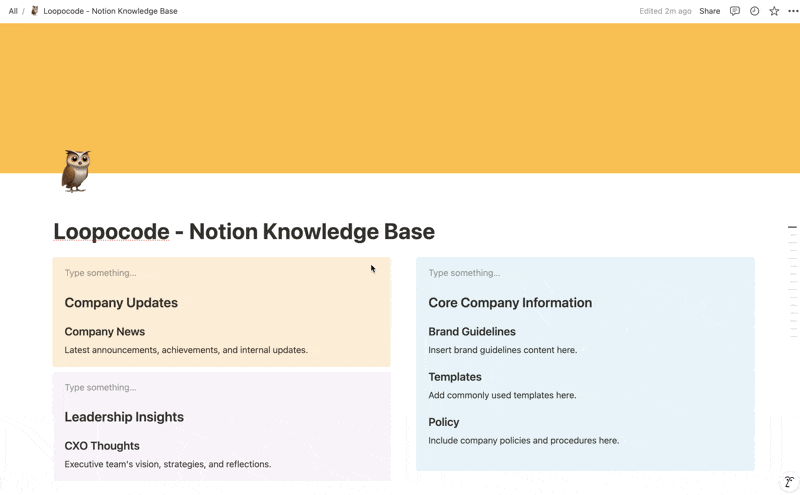800x495 pixels.
Task: Click the Templates subheading
Action: click(455, 377)
